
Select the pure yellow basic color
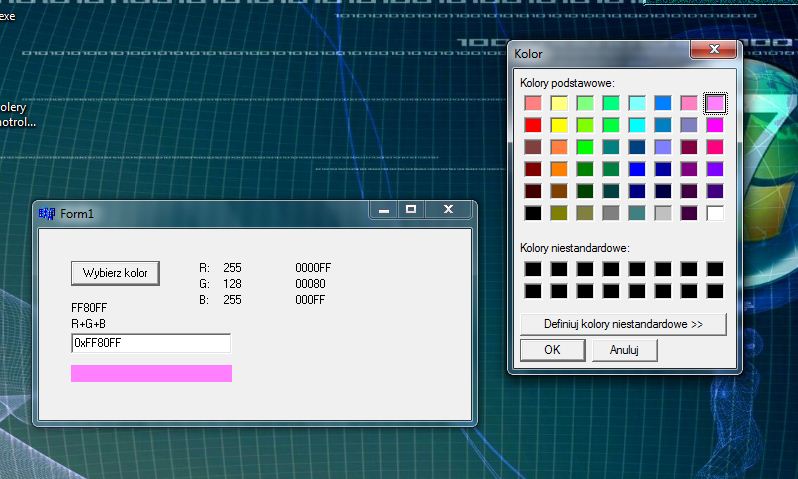[x=559, y=125]
